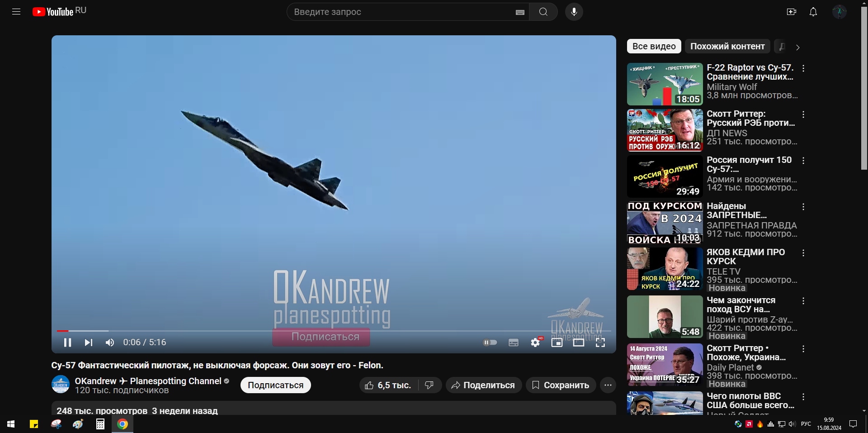Open F-22 Raptor vs Су-57 thumbnail
The width and height of the screenshot is (868, 433).
665,84
